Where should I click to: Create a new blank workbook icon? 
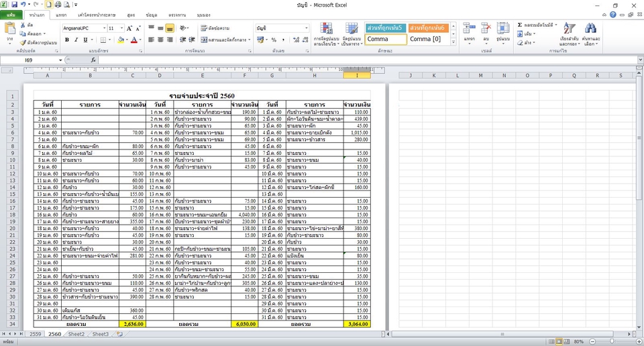pyautogui.click(x=49, y=5)
